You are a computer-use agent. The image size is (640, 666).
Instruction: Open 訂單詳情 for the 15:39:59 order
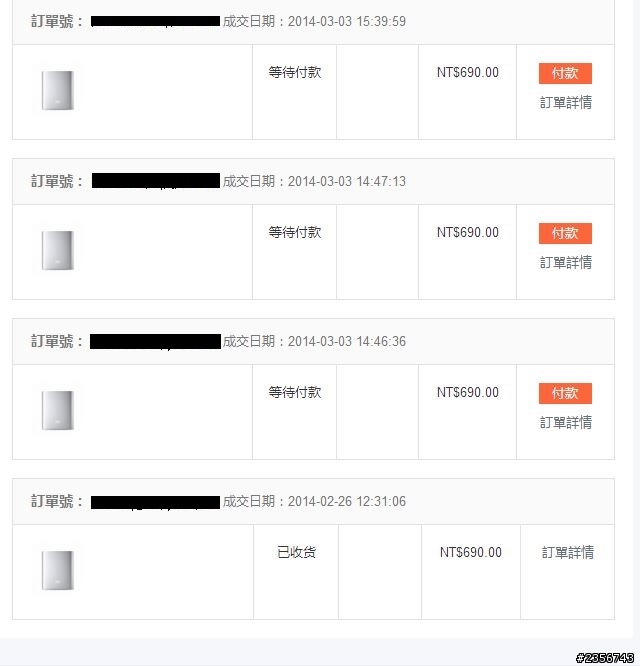tap(566, 102)
